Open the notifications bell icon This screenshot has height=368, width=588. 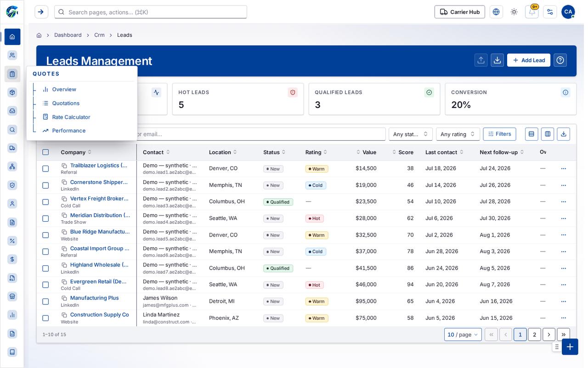531,12
